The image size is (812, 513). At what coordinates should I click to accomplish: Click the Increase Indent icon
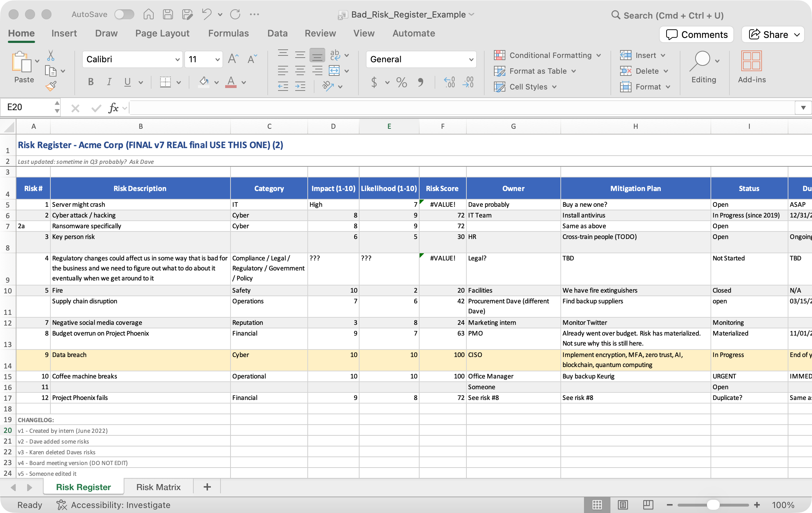pyautogui.click(x=300, y=86)
